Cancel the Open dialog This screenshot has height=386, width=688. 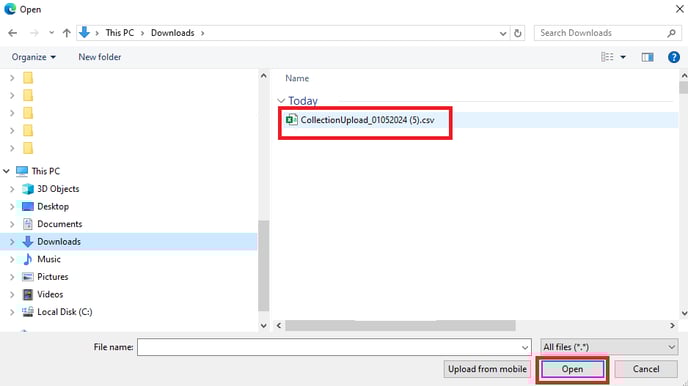click(x=646, y=369)
